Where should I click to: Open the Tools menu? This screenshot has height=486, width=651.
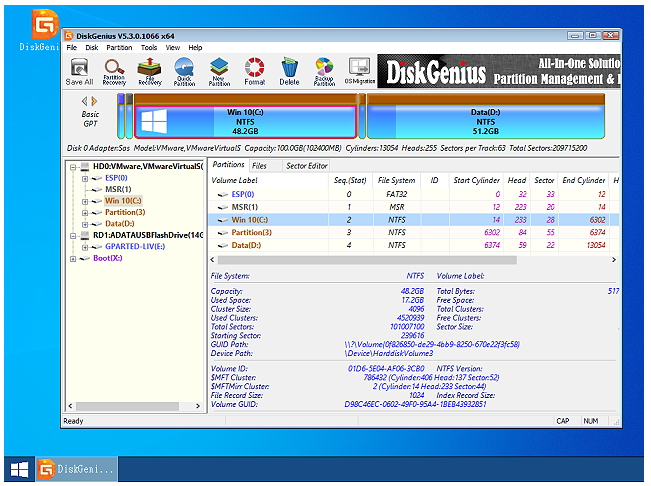[x=149, y=47]
